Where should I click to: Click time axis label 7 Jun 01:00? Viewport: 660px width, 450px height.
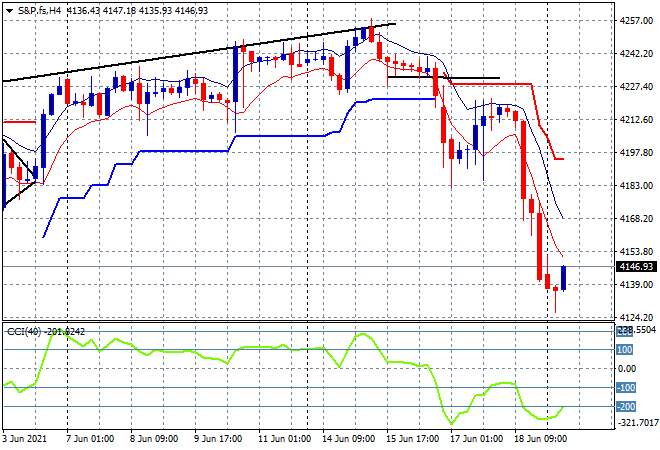click(90, 439)
